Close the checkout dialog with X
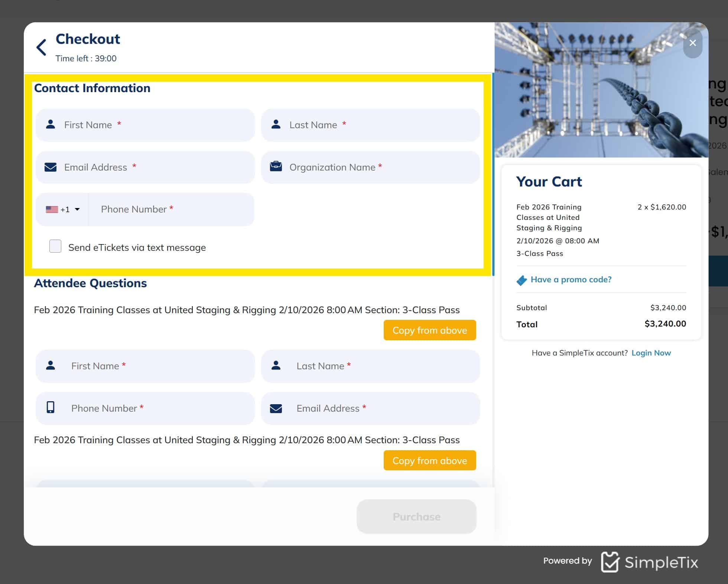 pos(692,43)
